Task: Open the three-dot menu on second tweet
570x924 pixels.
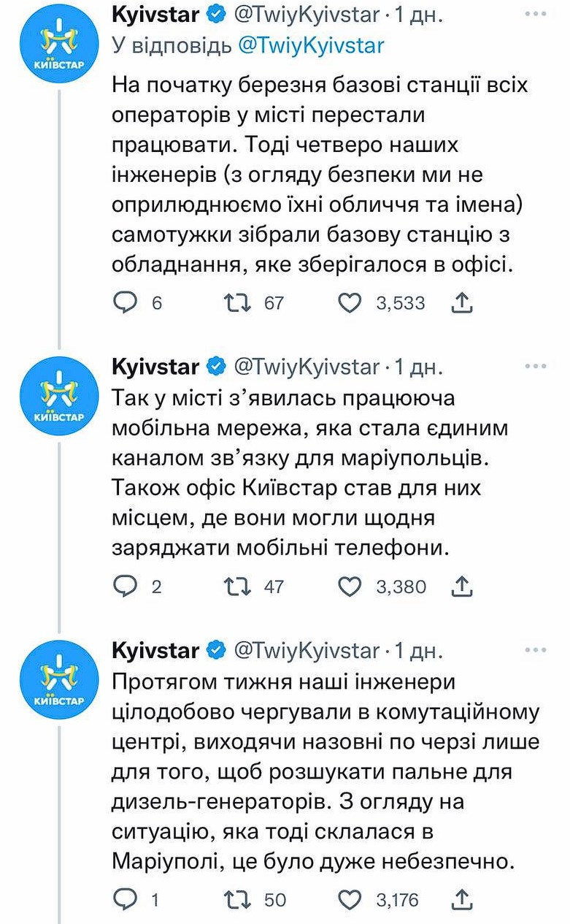Action: (536, 365)
